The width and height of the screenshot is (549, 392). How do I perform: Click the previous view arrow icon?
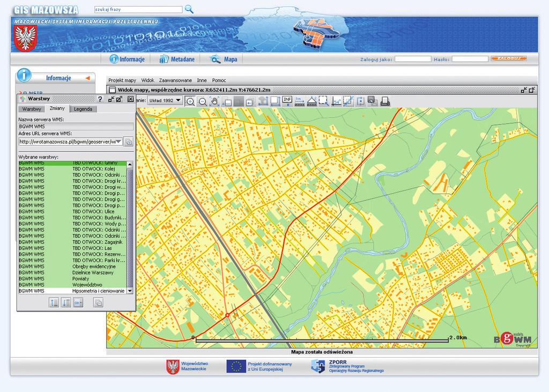click(x=250, y=102)
